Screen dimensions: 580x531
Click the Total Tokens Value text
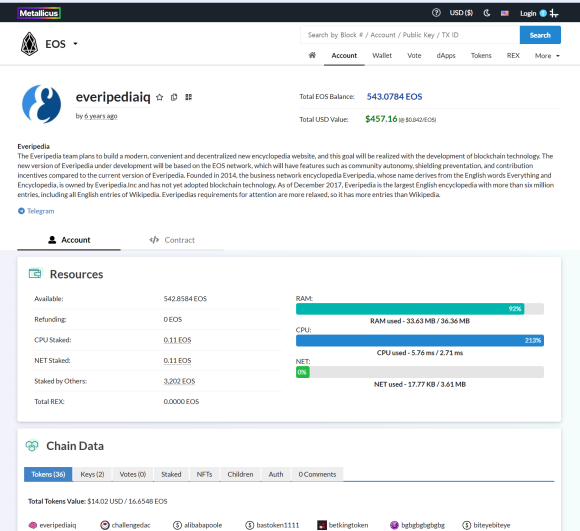(x=98, y=501)
